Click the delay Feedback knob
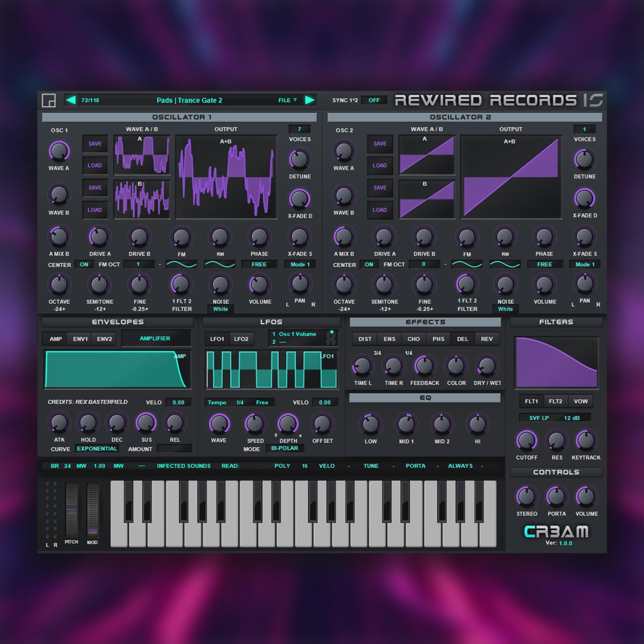The width and height of the screenshot is (644, 644). pyautogui.click(x=424, y=366)
